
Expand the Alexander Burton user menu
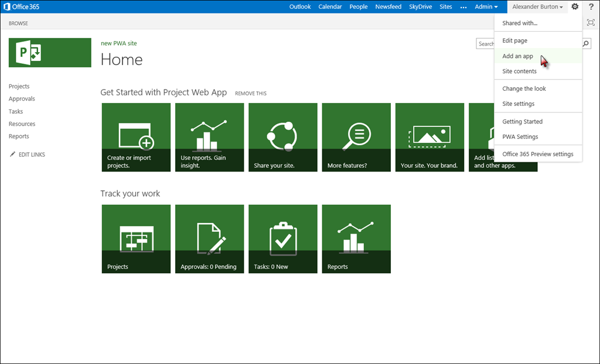click(x=538, y=6)
